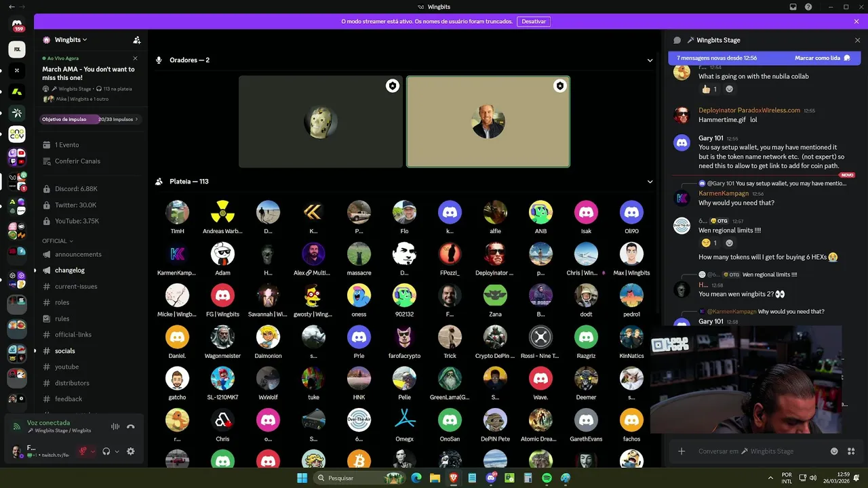868x488 pixels.
Task: Open user settings gear icon
Action: pos(131,451)
